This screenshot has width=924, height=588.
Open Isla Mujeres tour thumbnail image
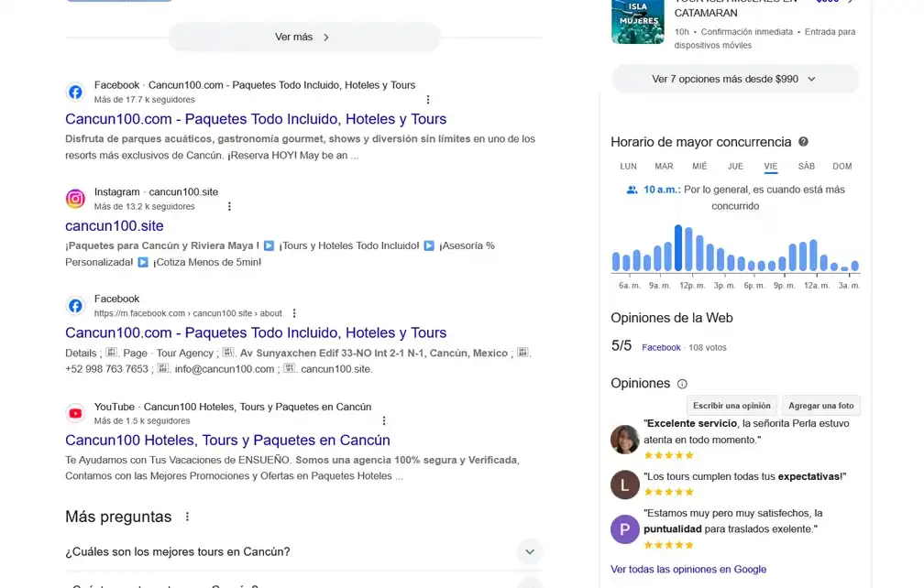click(638, 22)
